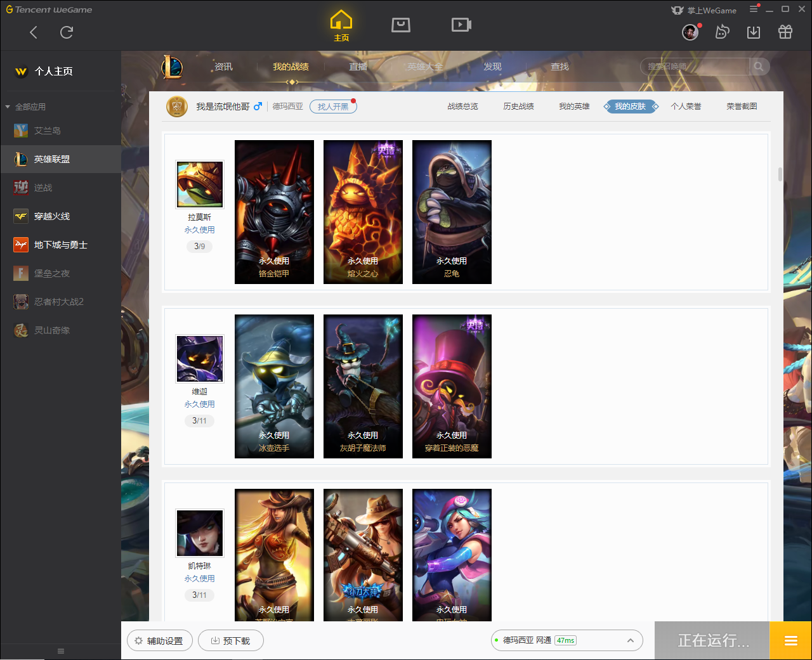Open 掌上WeGame mobile link
812x660 pixels.
click(704, 10)
